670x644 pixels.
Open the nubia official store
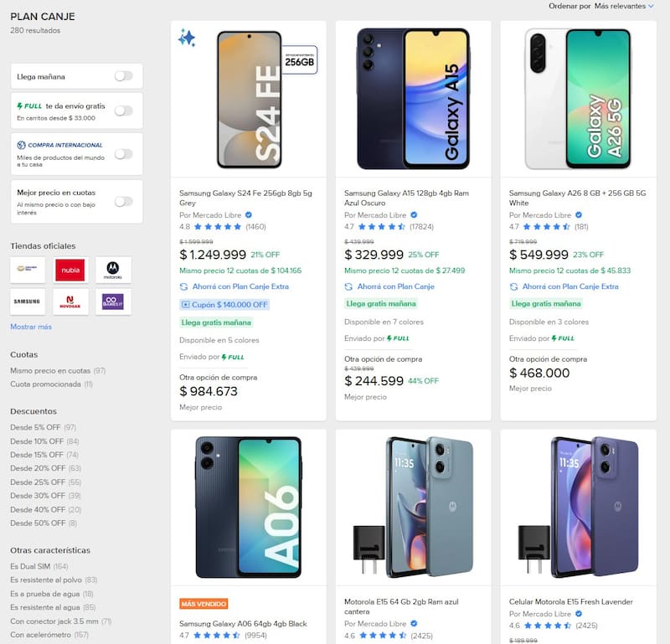tap(70, 270)
